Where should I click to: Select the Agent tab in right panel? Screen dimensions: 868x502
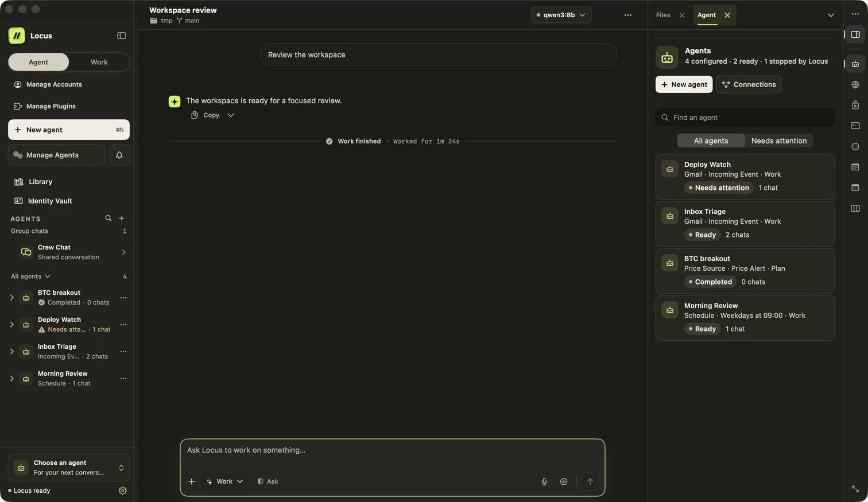click(707, 15)
